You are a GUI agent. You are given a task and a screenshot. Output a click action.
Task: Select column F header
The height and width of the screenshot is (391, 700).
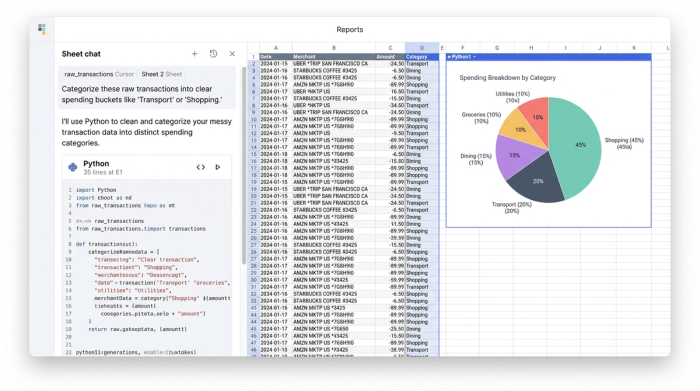coord(462,48)
